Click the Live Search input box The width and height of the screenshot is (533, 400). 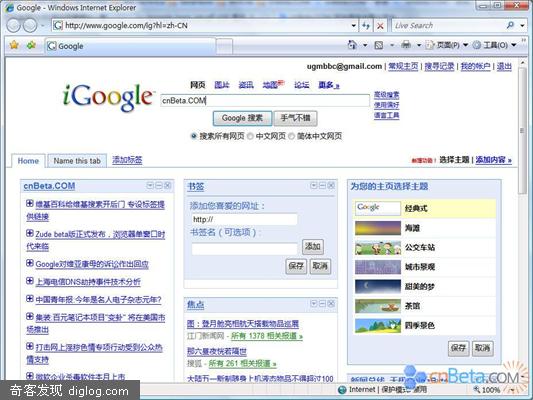448,25
